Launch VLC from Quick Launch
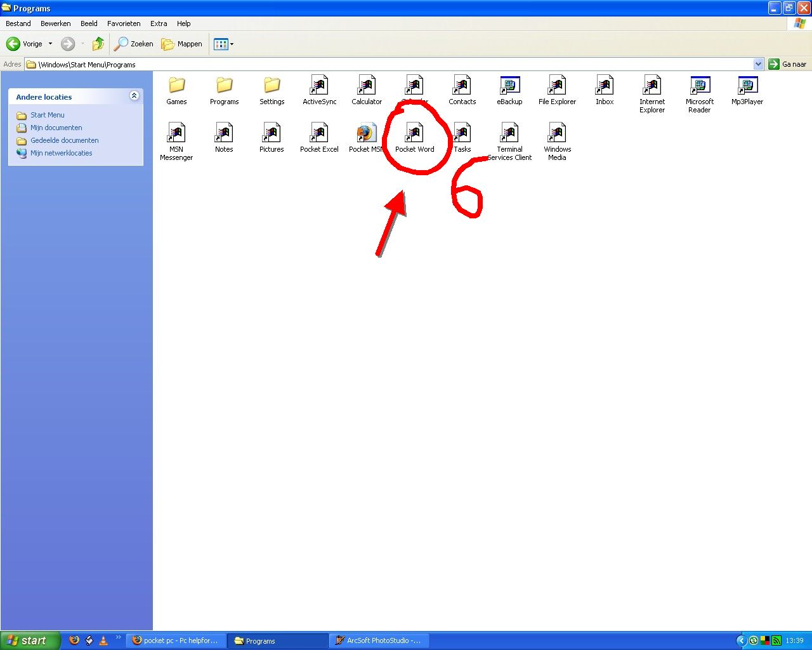The width and height of the screenshot is (812, 650). click(103, 640)
